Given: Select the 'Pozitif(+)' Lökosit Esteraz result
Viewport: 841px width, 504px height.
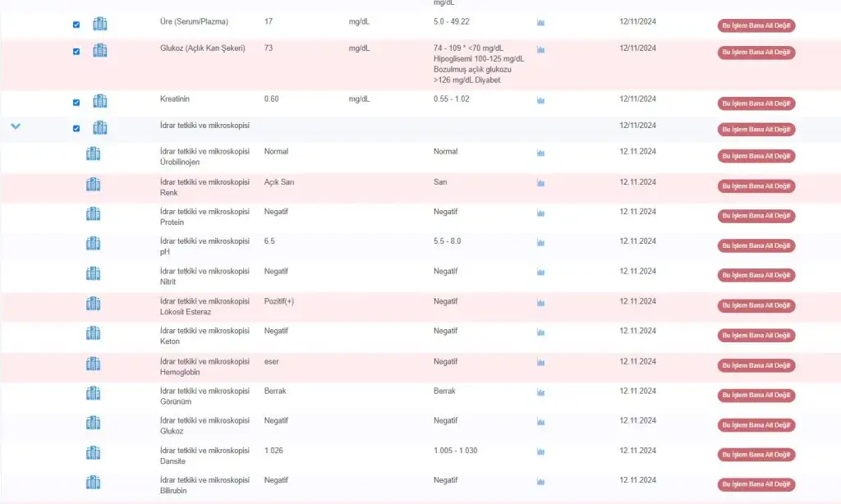Looking at the screenshot, I should coord(279,301).
